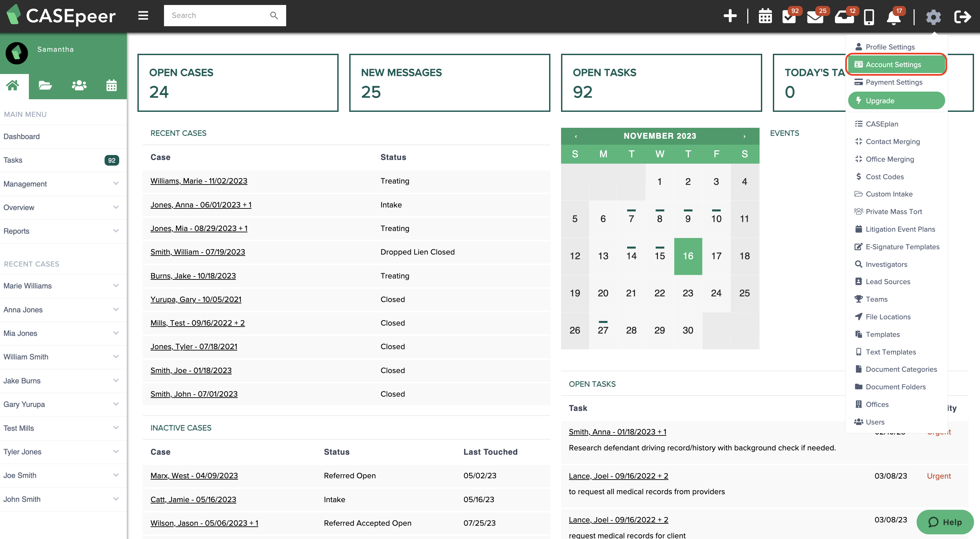Open tasks icon with 92 badge

pos(789,16)
